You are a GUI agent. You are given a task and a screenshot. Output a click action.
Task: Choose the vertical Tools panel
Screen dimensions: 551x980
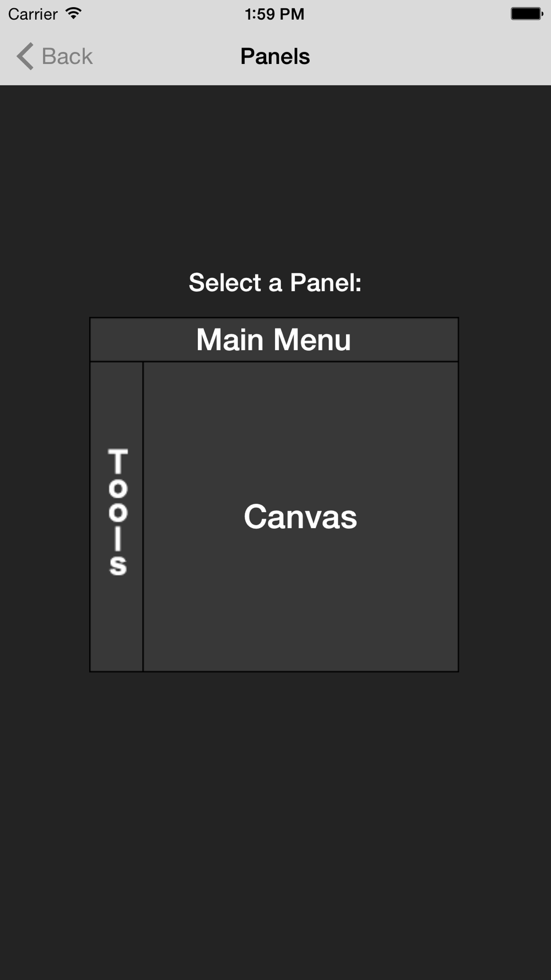[117, 516]
